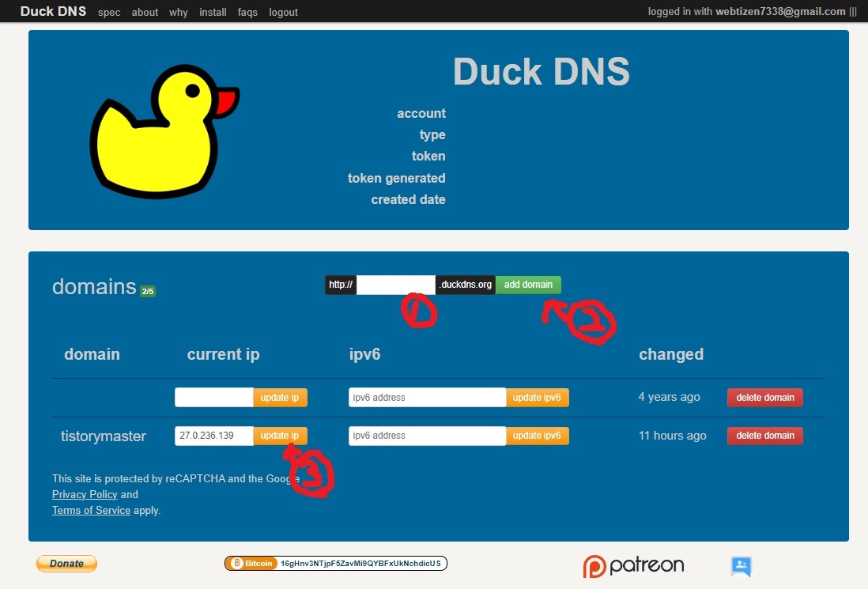Click the 'account' label in banner

(x=421, y=114)
